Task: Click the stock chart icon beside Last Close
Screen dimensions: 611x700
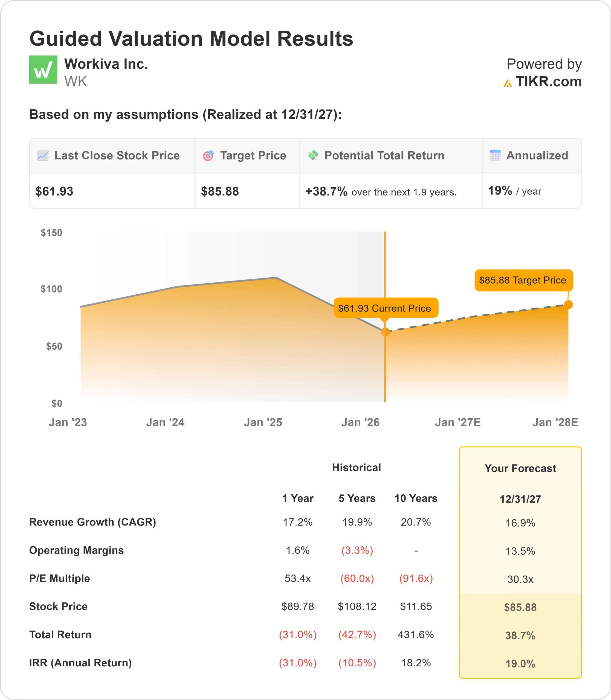Action: [x=43, y=155]
